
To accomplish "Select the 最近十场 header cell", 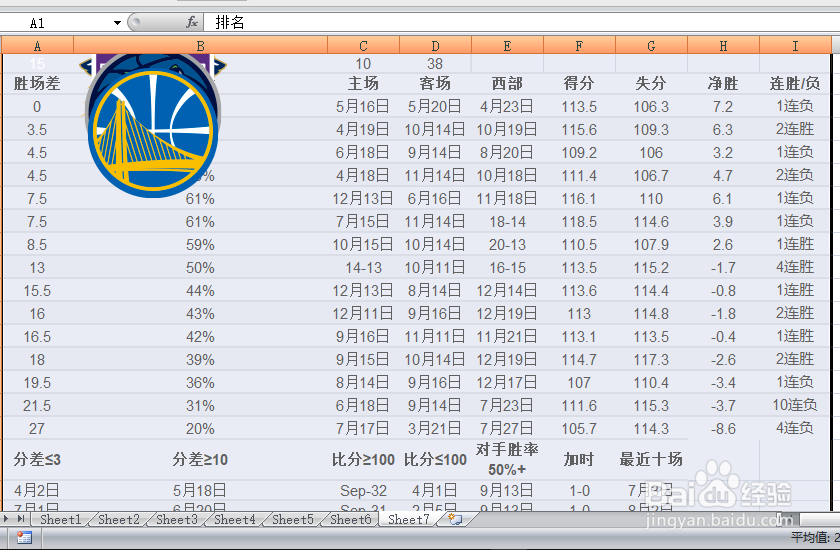I will point(651,459).
